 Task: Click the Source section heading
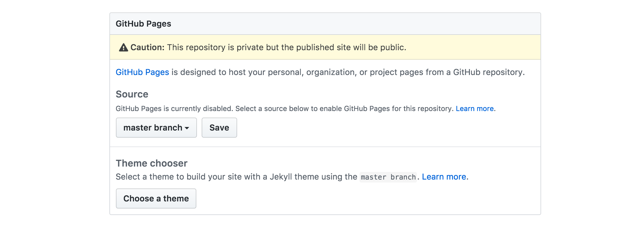[132, 94]
